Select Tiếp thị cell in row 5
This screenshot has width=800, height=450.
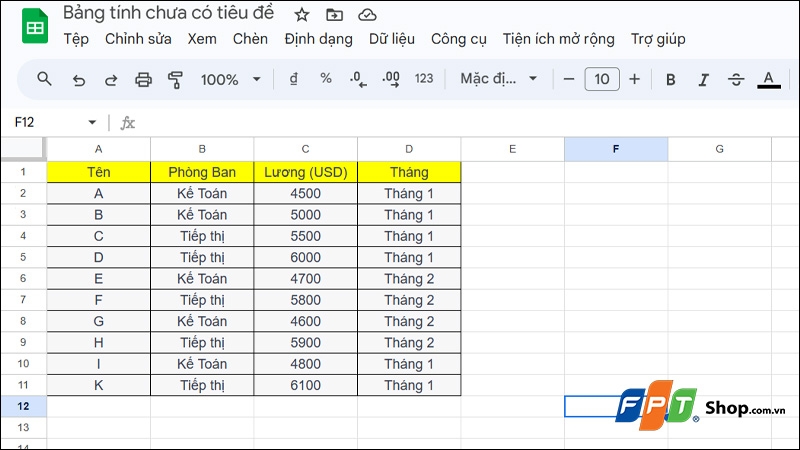[x=202, y=257]
